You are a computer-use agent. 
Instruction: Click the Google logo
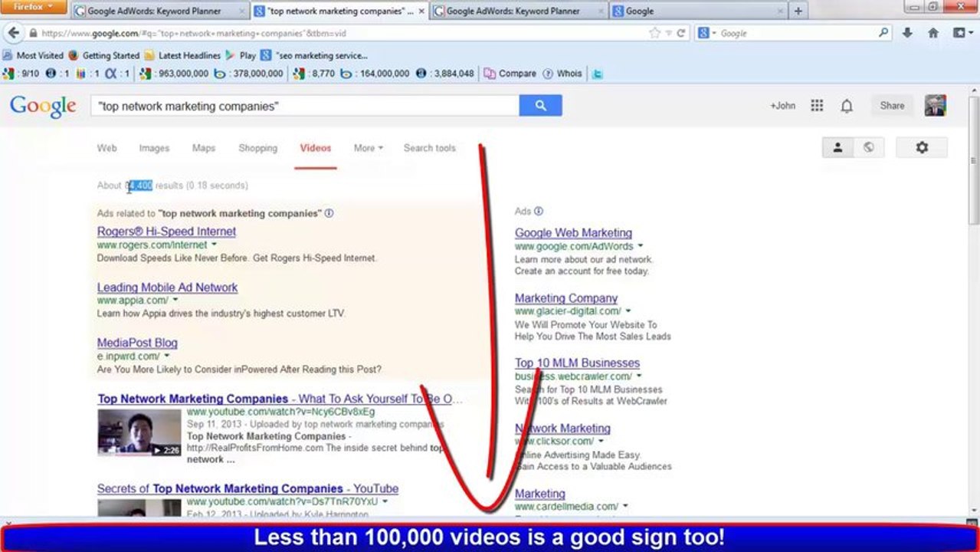43,107
